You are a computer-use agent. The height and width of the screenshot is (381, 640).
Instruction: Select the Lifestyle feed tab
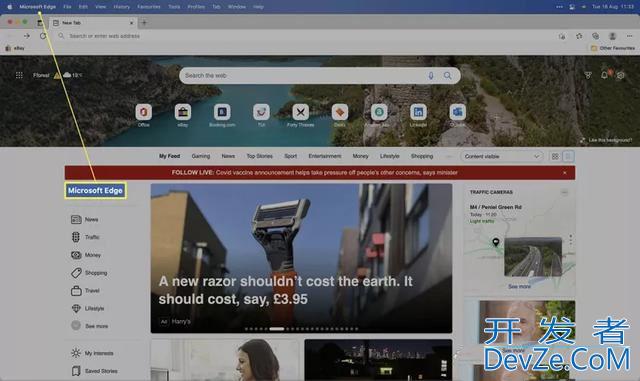pos(389,156)
